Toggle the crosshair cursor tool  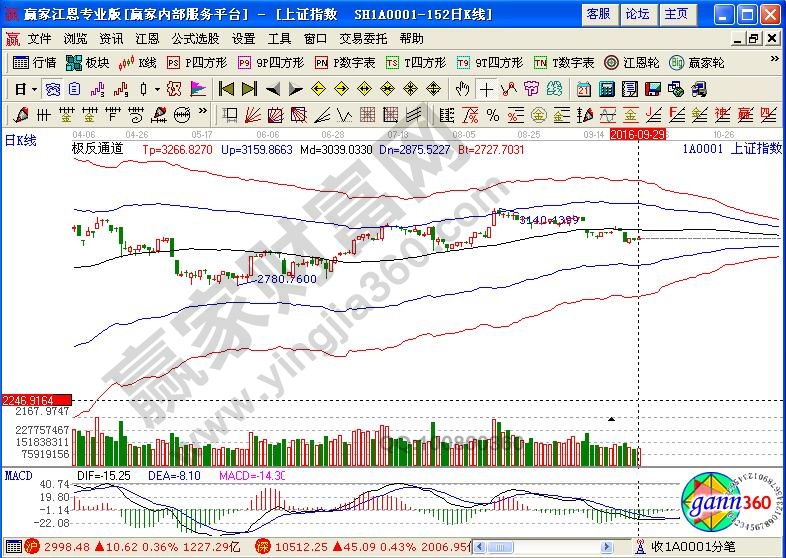(486, 90)
